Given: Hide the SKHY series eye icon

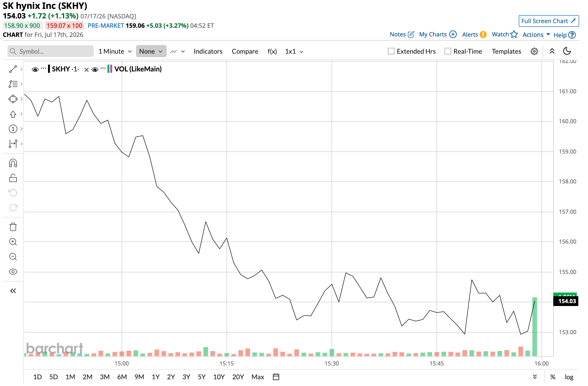Looking at the screenshot, I should point(35,70).
